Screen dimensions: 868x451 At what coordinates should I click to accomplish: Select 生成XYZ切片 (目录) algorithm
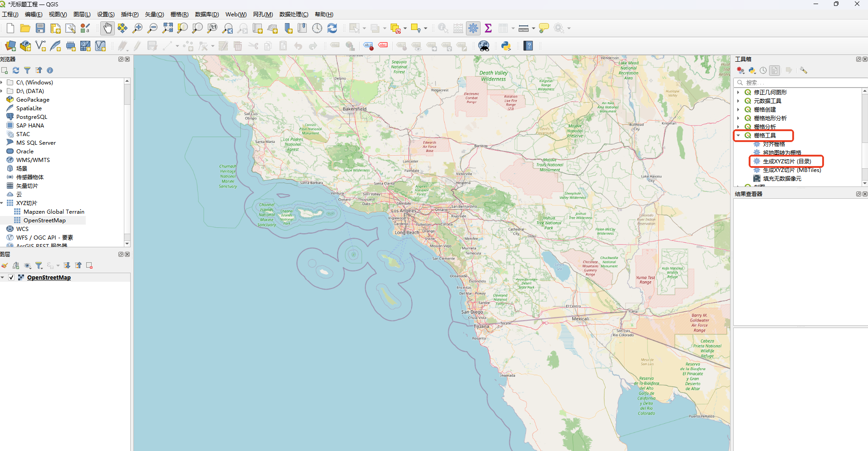pos(787,161)
